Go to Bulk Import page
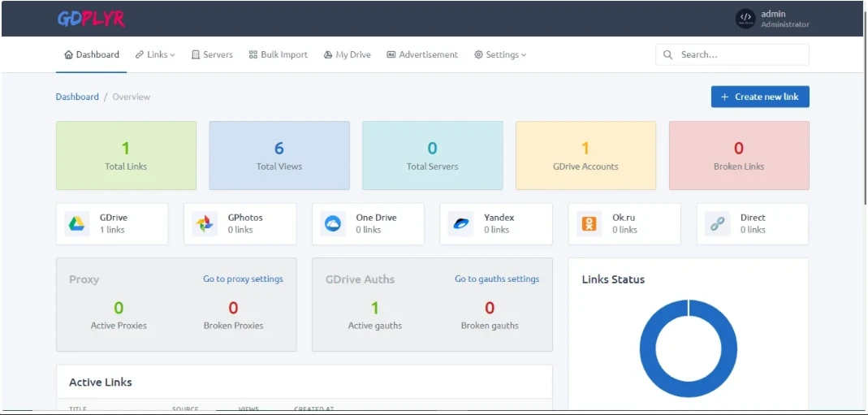The height and width of the screenshot is (415, 868). (x=279, y=55)
